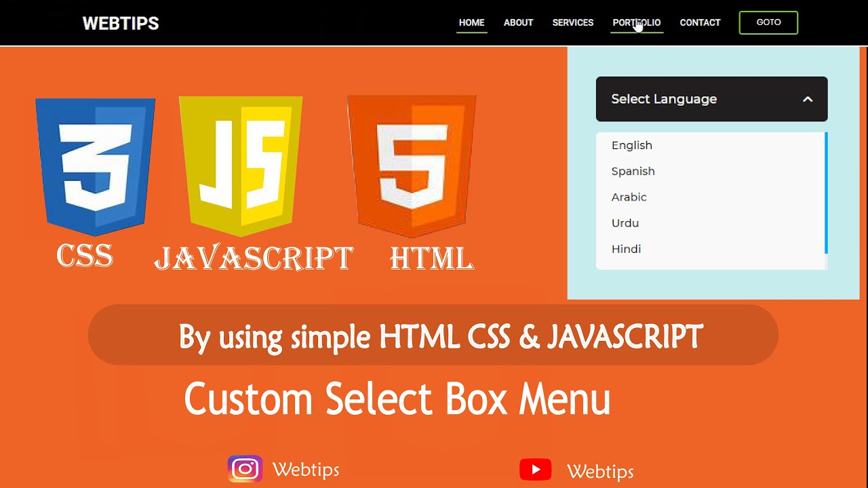
Task: Click the blue dropdown scrollbar
Action: pos(826,193)
